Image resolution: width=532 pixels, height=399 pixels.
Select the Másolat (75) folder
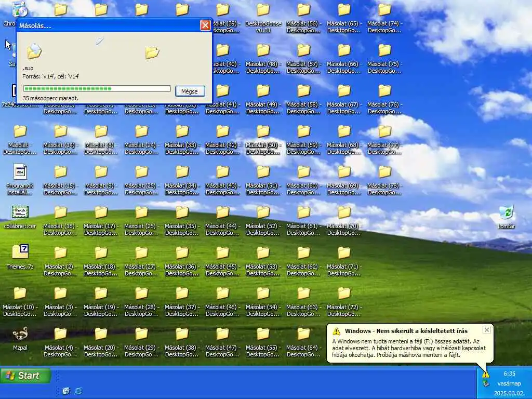coord(385,58)
